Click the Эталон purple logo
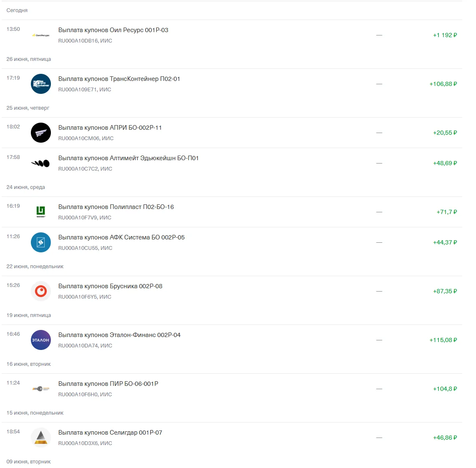This screenshot has height=468, width=476. (x=41, y=340)
